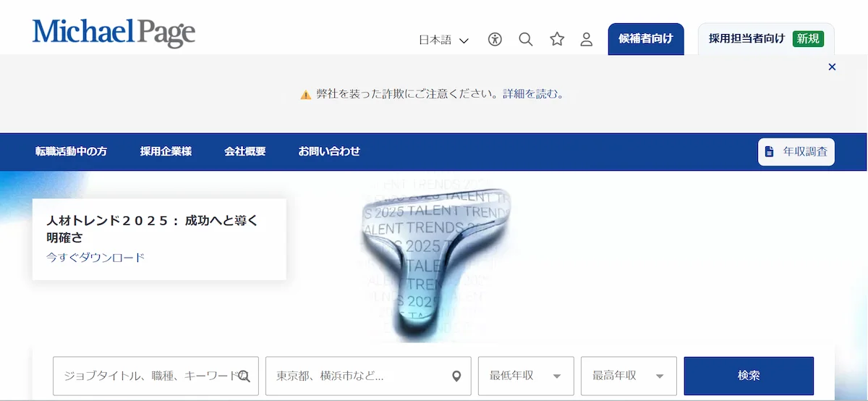This screenshot has height=401, width=868.
Task: Click the 年収調査 button
Action: 796,152
